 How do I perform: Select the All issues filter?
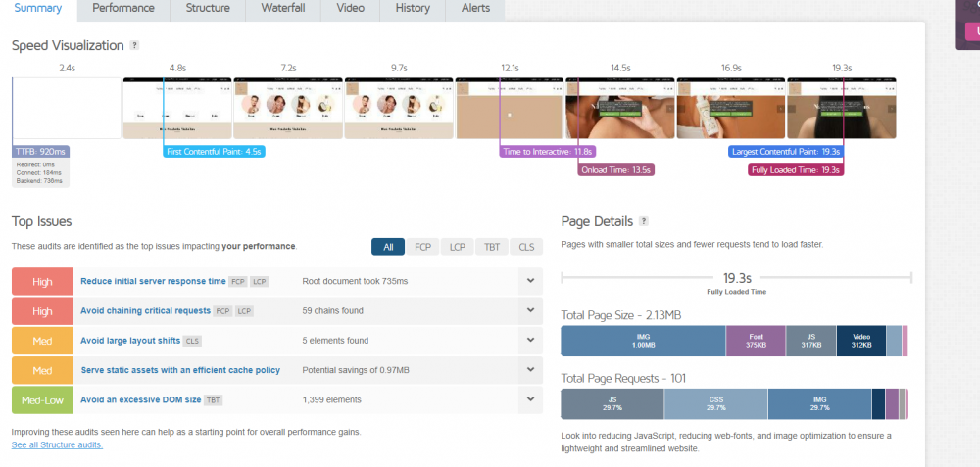388,247
